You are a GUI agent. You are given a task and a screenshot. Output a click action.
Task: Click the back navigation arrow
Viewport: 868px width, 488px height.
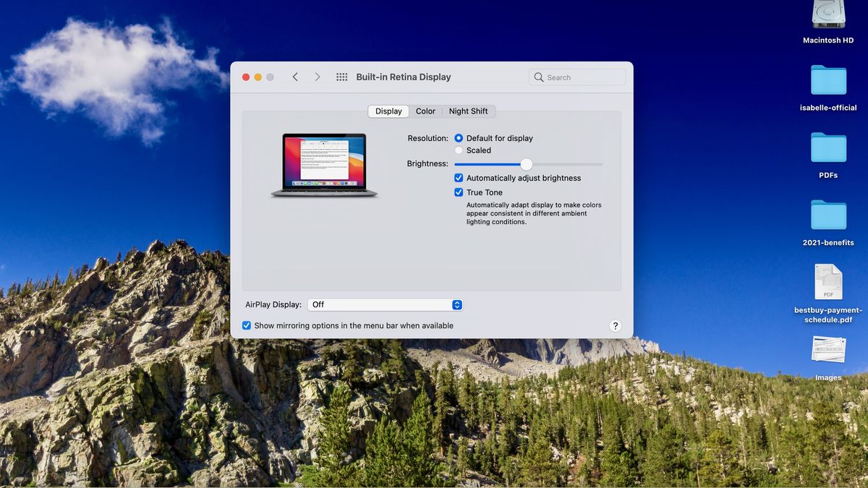[295, 76]
